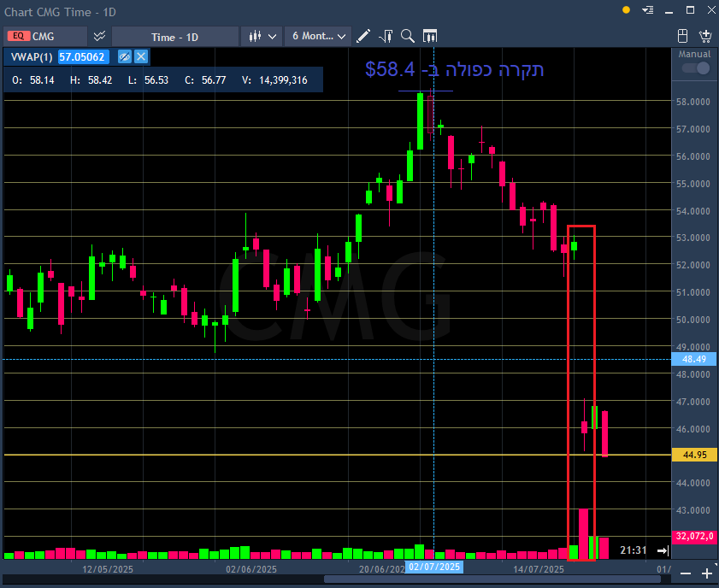Viewport: 719px width, 588px height.
Task: Click the 12/05/2025 date on time axis
Action: click(x=108, y=569)
